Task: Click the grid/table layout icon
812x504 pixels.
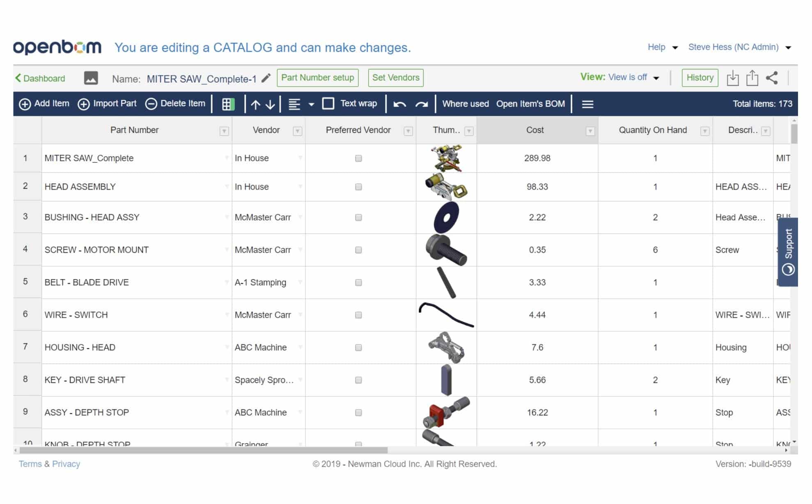Action: [x=228, y=104]
